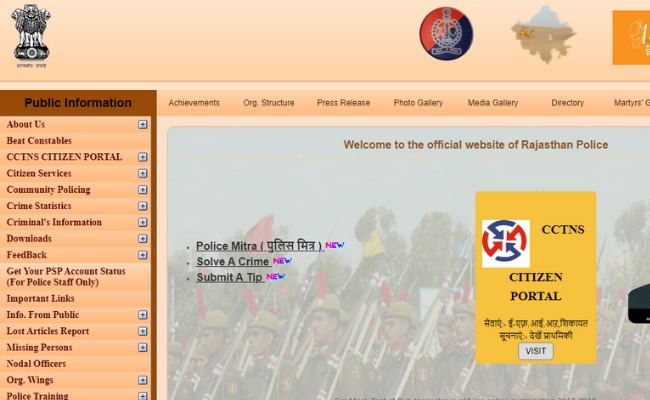Screen dimensions: 650x400
Task: Open the Submit A Tip link
Action: (230, 277)
